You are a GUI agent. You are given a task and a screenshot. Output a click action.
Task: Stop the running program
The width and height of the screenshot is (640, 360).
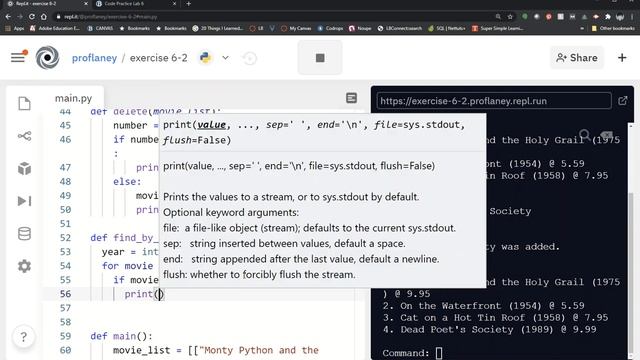click(x=320, y=58)
